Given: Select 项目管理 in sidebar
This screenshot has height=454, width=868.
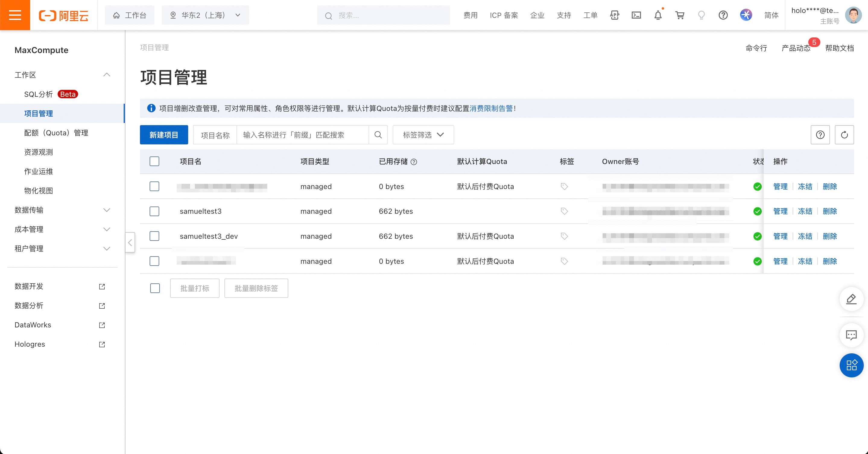Looking at the screenshot, I should (62, 113).
